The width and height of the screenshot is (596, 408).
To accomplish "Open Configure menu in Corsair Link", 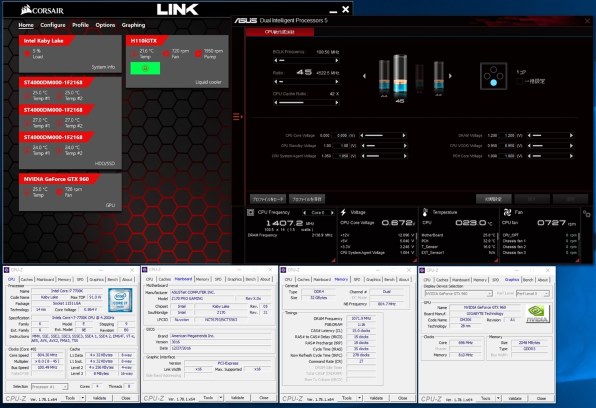I will [x=53, y=25].
